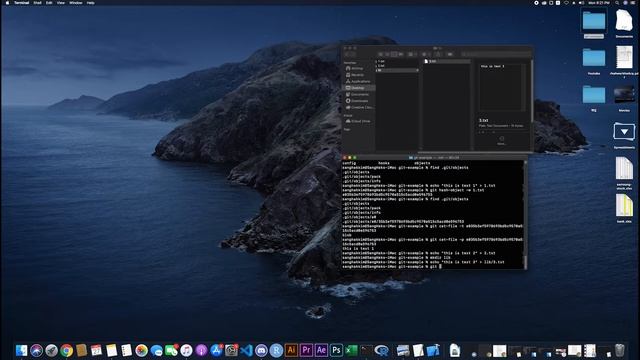Select Desktop in the Finder sidebar

click(x=359, y=88)
